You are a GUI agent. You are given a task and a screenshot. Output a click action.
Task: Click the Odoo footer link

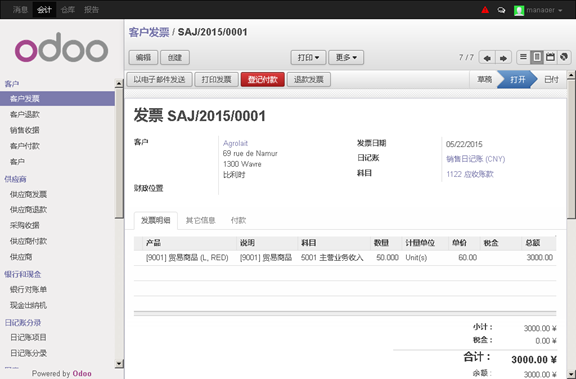(x=82, y=373)
